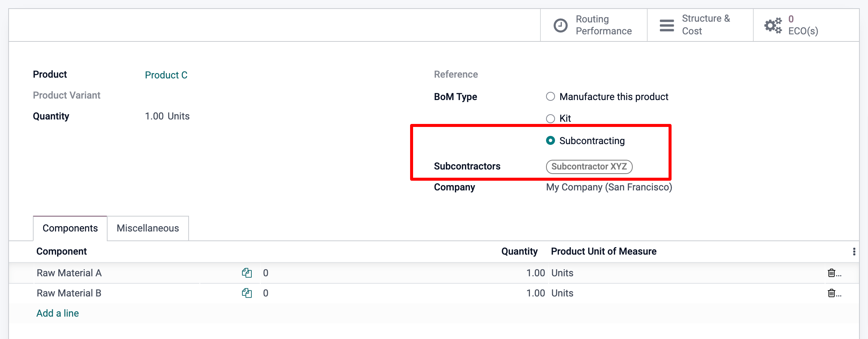Click the 1.00 quantity field for Product C
This screenshot has width=868, height=339.
(x=154, y=116)
